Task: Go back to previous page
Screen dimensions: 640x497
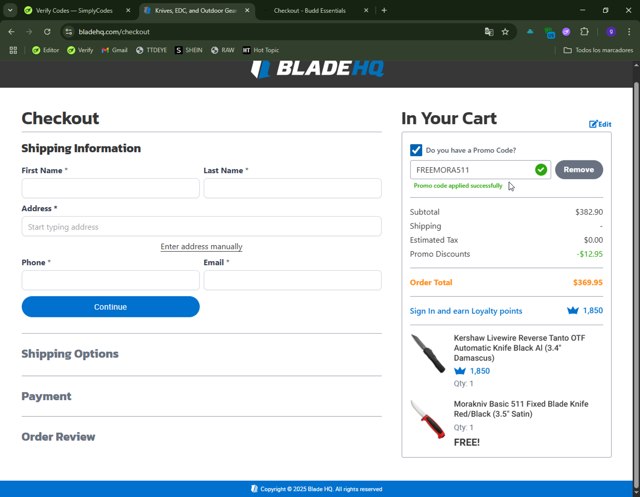Action: [x=11, y=32]
